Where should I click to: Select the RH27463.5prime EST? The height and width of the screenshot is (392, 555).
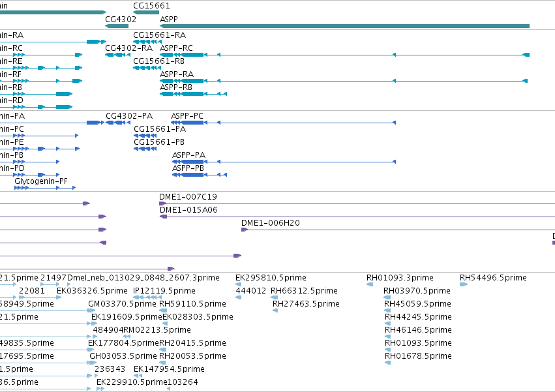click(x=275, y=310)
